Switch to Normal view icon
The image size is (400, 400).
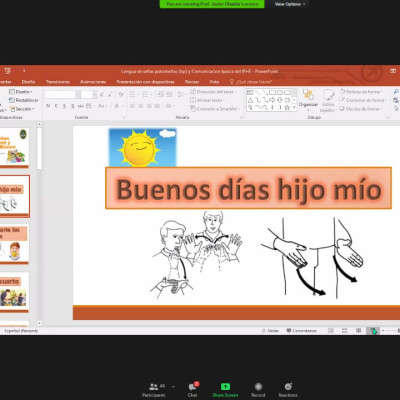pos(331,331)
